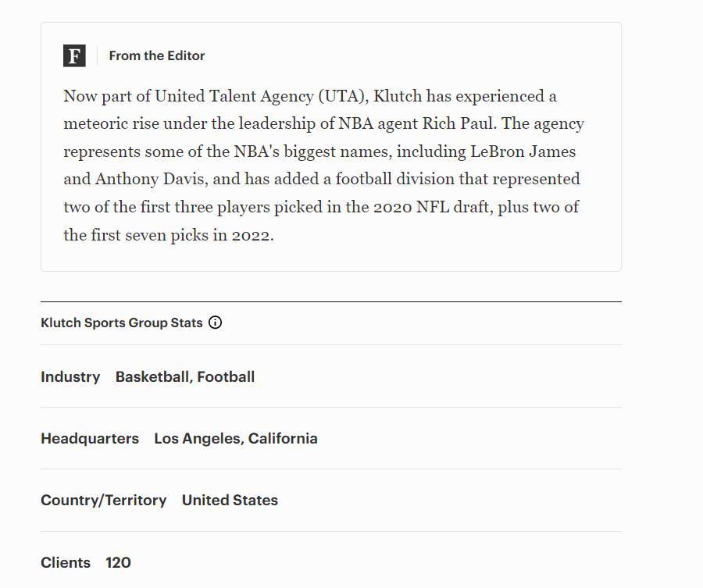Screen dimensions: 703x588
Task: Click the "From the Editor" heading
Action: [x=156, y=55]
